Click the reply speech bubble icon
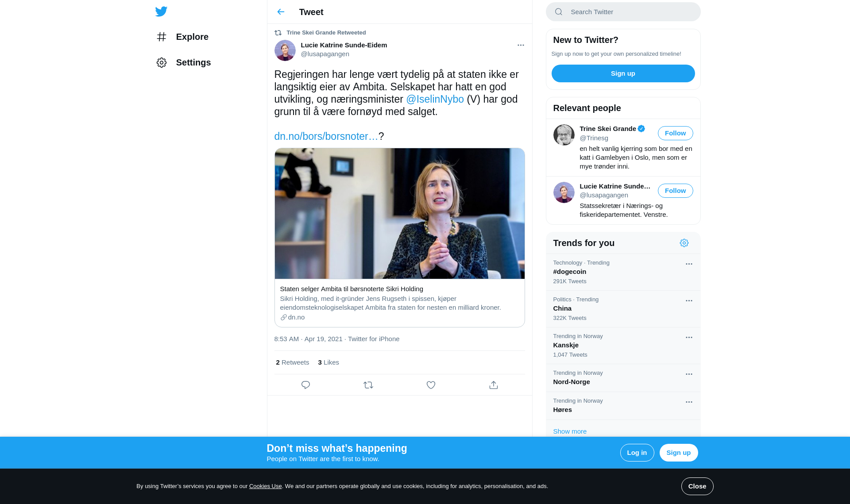The image size is (850, 504). (x=305, y=385)
